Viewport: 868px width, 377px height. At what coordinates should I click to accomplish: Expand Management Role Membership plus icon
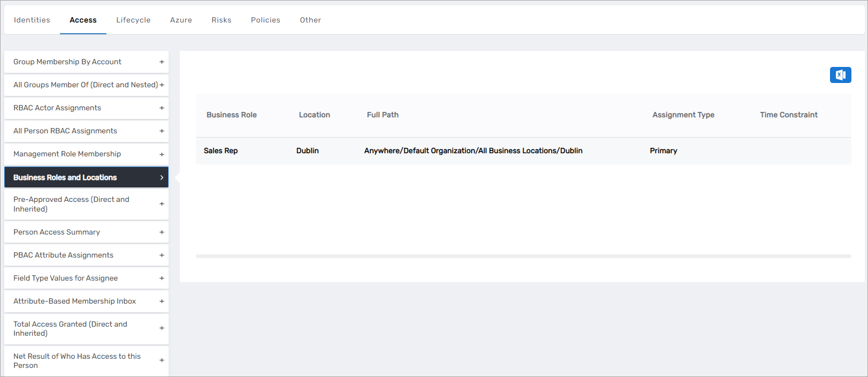coord(162,154)
